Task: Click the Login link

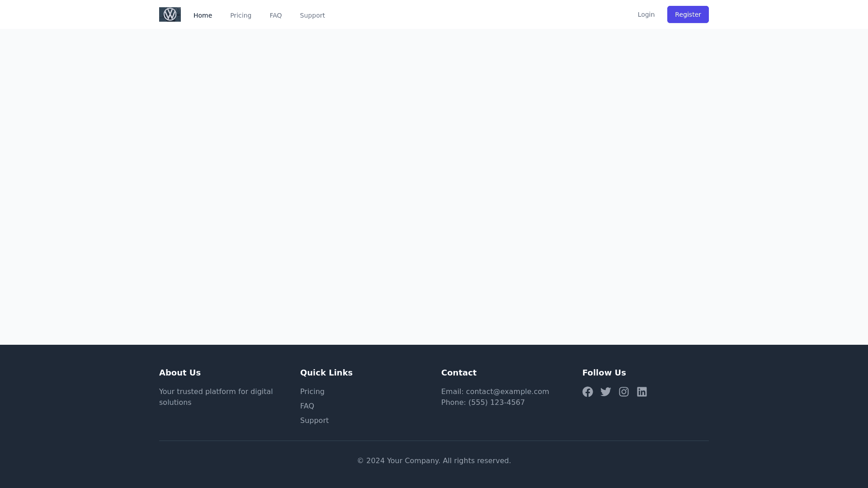Action: pyautogui.click(x=646, y=14)
